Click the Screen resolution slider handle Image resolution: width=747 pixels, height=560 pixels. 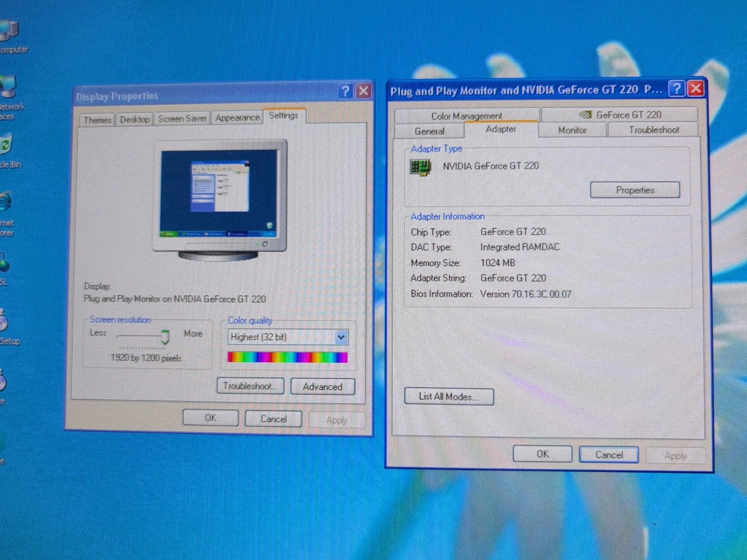click(x=165, y=337)
